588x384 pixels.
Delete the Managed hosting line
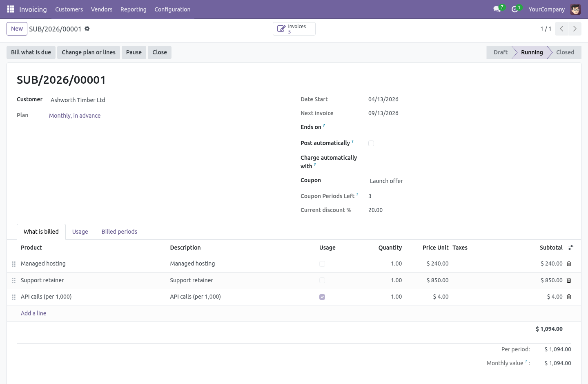(x=569, y=263)
